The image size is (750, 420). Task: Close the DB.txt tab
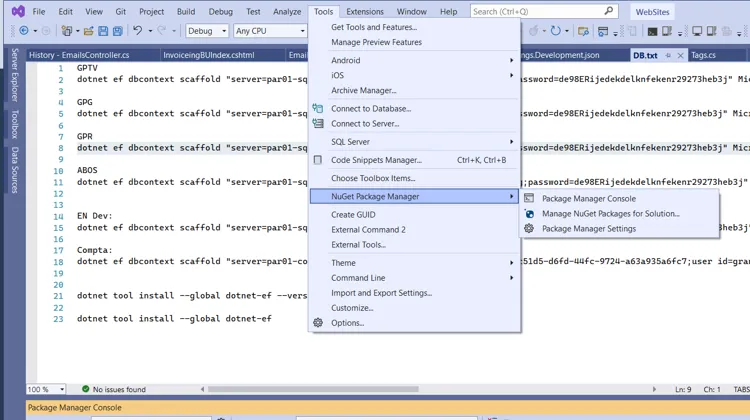(681, 55)
